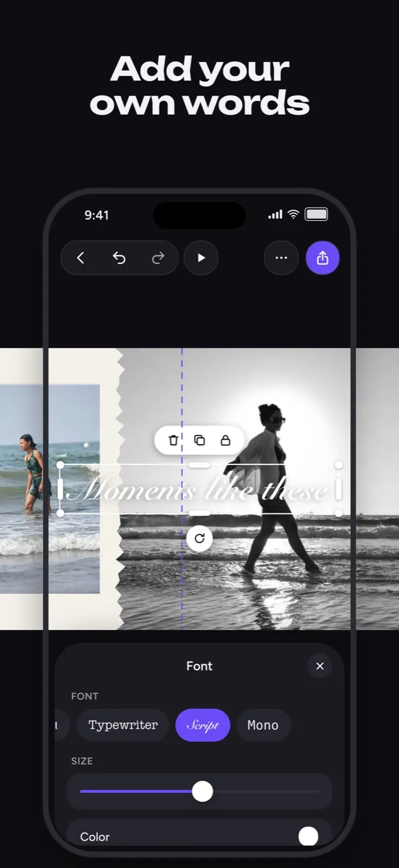The width and height of the screenshot is (399, 868).
Task: Tap the color beach photo thumbnail
Action: [x=50, y=489]
